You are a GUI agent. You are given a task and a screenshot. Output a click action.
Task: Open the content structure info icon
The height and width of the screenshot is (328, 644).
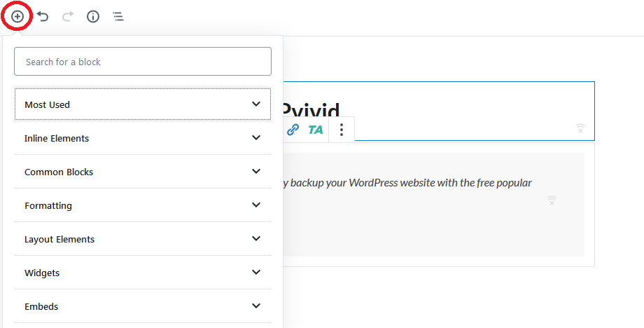(x=93, y=16)
